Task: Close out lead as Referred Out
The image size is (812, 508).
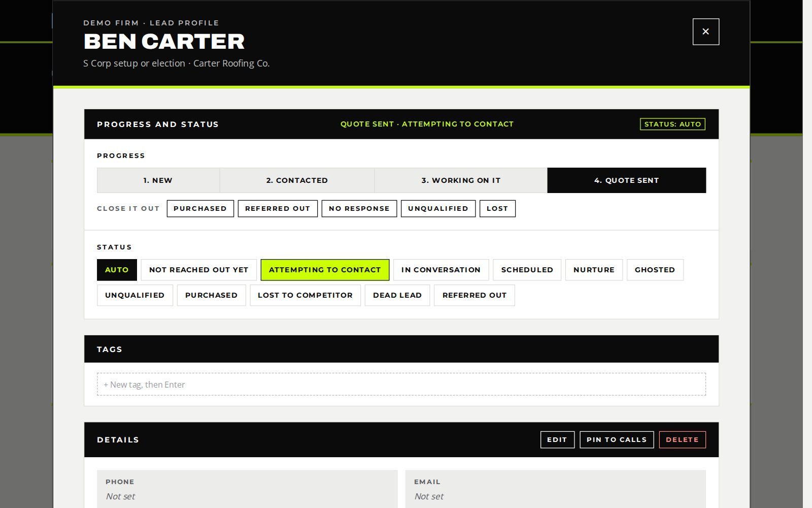Action: pos(278,208)
